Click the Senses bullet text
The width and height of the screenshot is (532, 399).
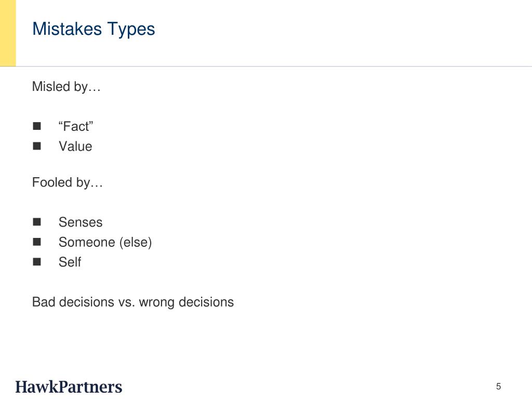(x=81, y=222)
